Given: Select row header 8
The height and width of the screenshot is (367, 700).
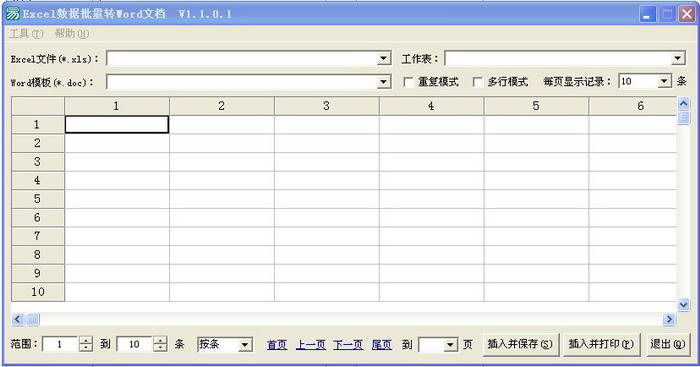Looking at the screenshot, I should pyautogui.click(x=38, y=254).
